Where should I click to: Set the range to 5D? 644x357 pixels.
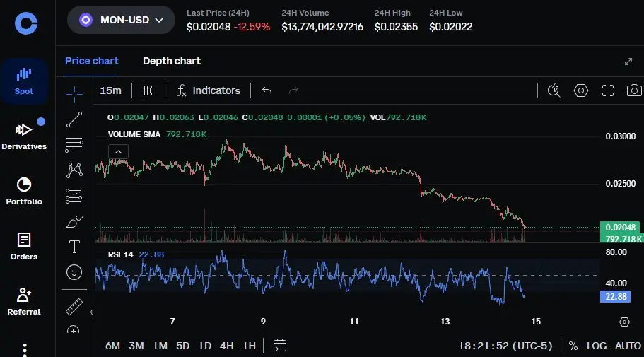(183, 346)
